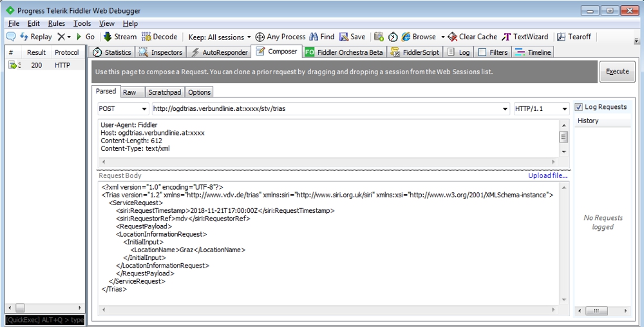Viewport: 644px width, 327px height.
Task: Open the TextWizard tool
Action: point(525,37)
